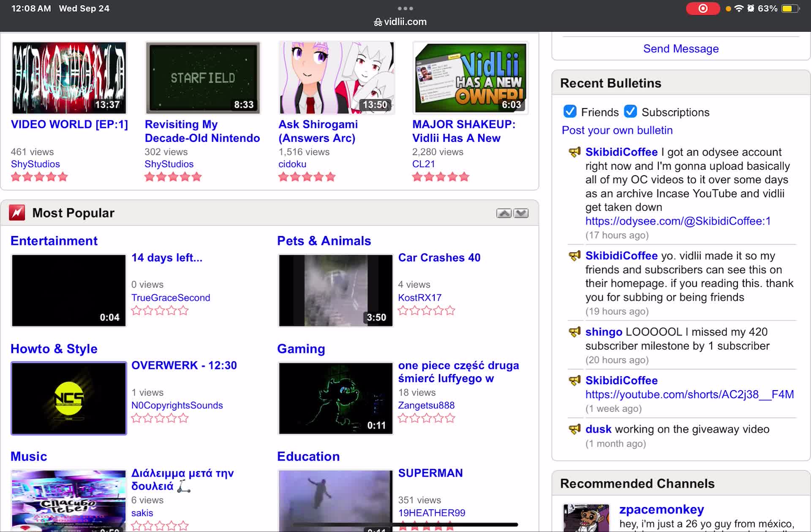Click megaphone icon beside dusk bulletin
This screenshot has height=532, width=811.
point(574,429)
